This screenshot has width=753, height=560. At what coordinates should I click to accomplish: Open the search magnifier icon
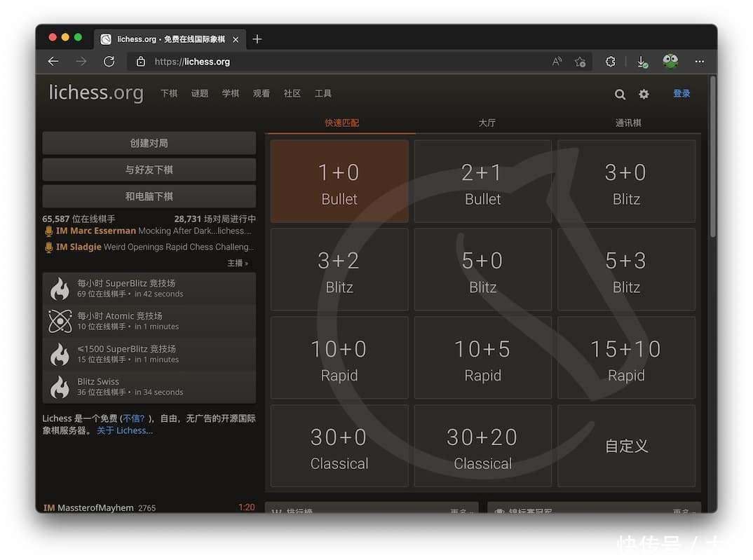tap(620, 93)
